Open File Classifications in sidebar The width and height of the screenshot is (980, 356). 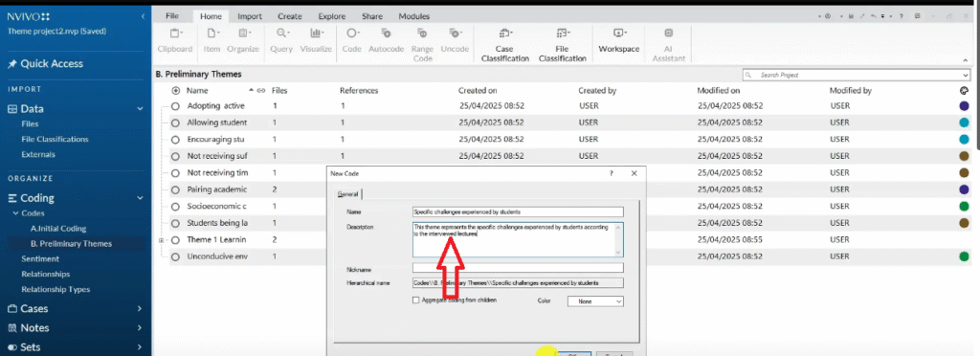(x=55, y=140)
